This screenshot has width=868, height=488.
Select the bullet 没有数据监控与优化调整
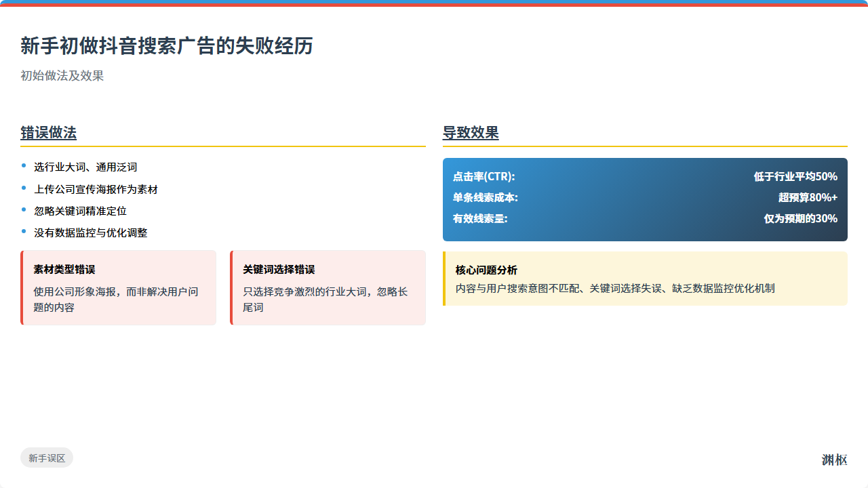coord(90,232)
